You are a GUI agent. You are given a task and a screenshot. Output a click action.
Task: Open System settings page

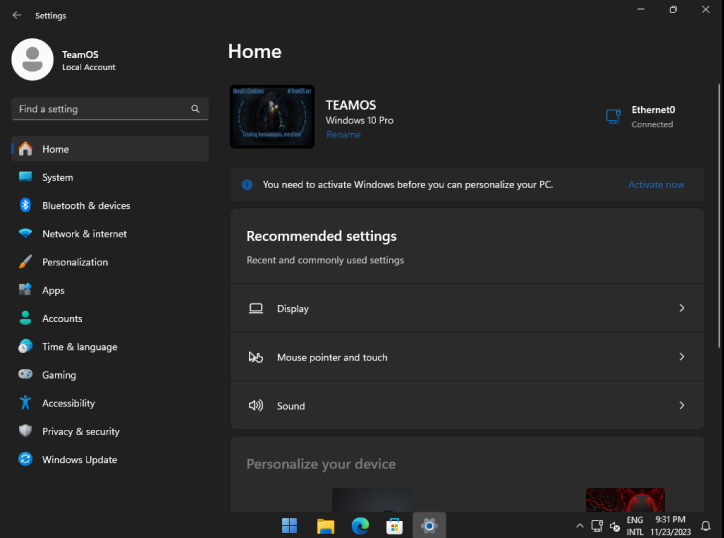point(110,177)
